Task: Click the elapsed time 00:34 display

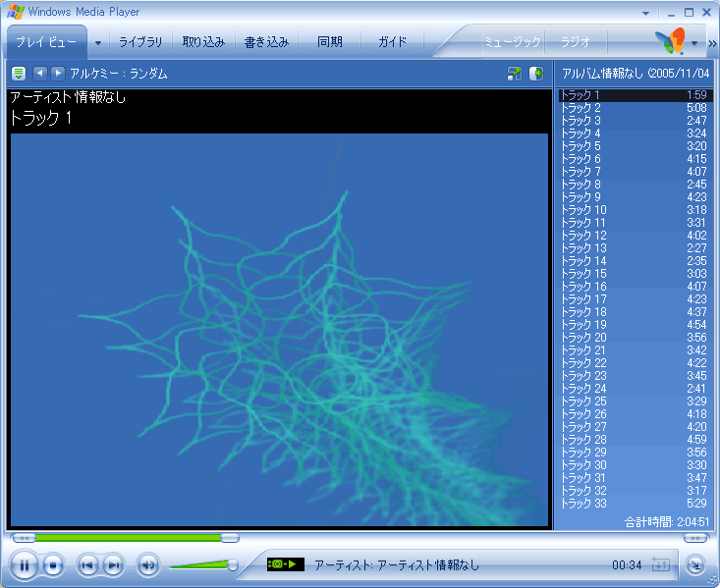Action: [627, 565]
